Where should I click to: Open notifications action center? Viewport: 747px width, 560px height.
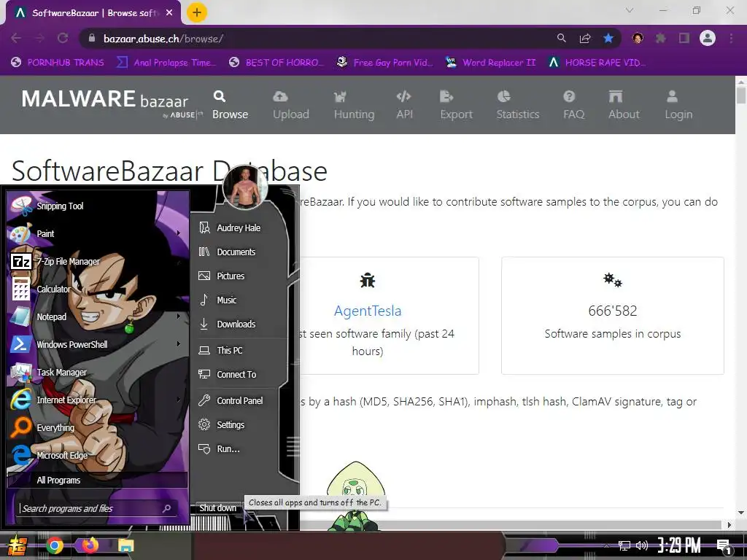pos(724,546)
